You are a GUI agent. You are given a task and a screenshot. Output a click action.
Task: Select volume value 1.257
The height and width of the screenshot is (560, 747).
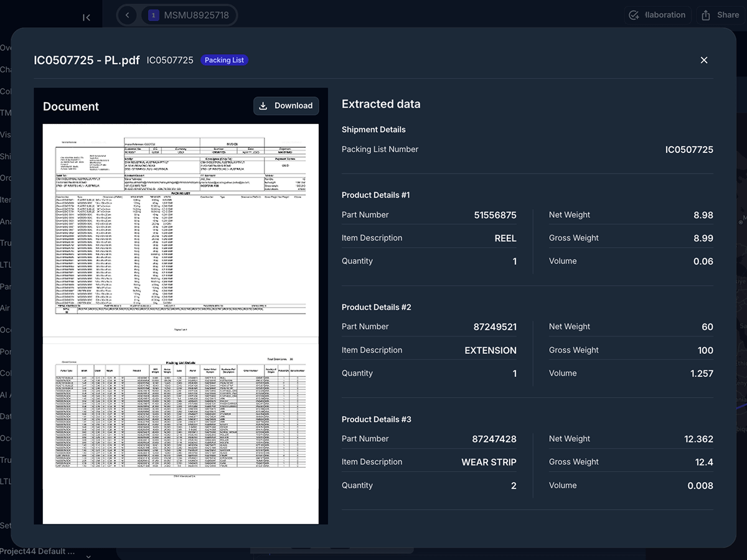(x=702, y=373)
